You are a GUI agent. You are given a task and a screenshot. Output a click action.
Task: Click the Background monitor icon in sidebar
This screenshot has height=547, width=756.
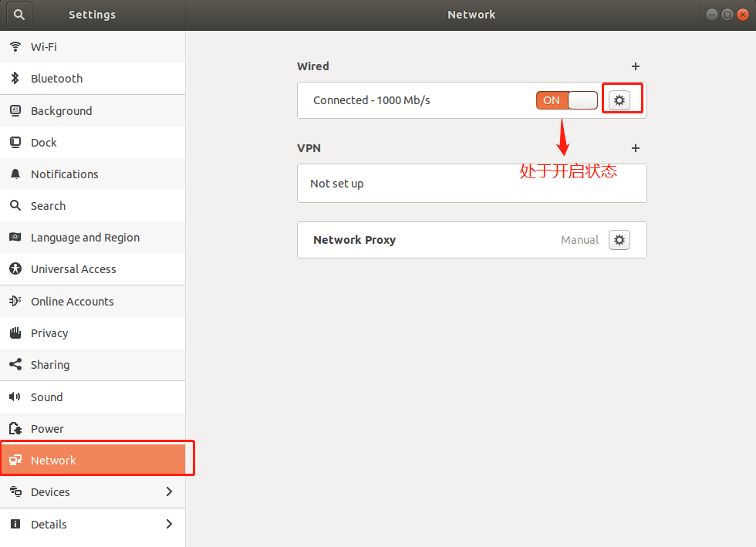tap(15, 110)
